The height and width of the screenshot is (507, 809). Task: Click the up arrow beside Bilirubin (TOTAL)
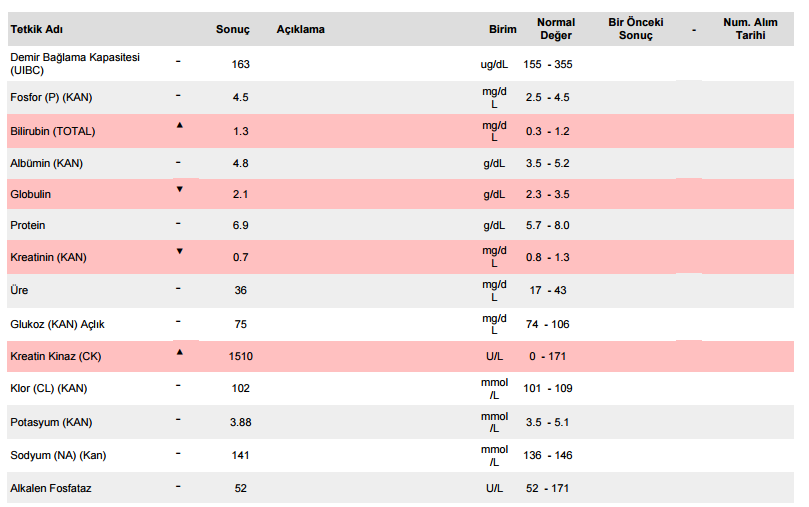click(x=180, y=125)
